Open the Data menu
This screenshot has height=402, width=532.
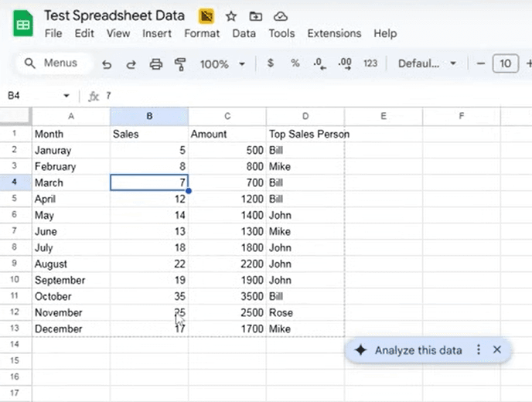coord(244,33)
